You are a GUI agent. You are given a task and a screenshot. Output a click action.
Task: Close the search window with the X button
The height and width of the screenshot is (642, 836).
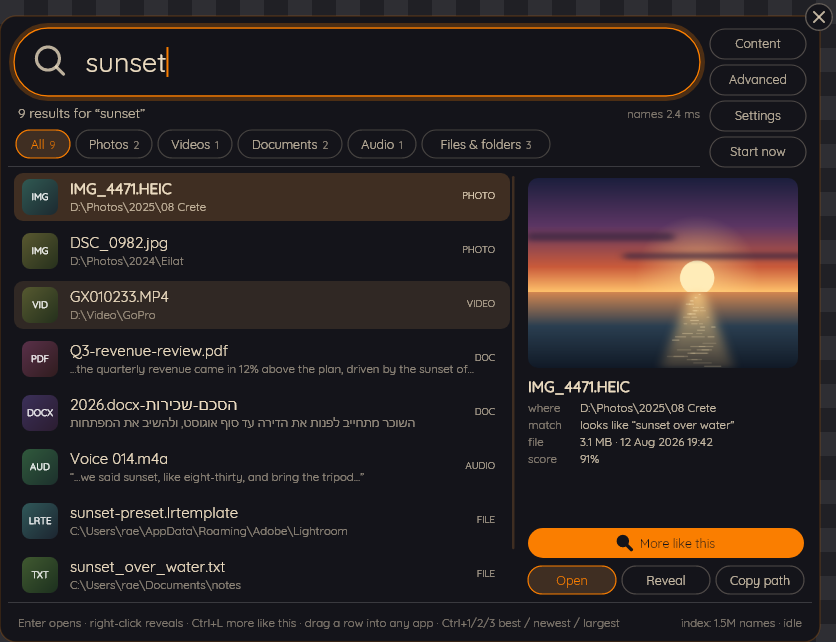(819, 17)
